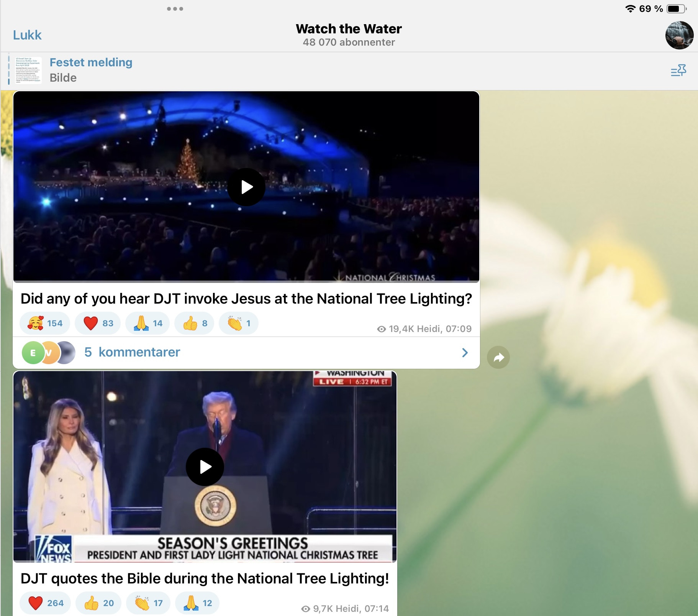This screenshot has width=698, height=616.
Task: Toggle clapping reaction with 1
Action: [239, 324]
